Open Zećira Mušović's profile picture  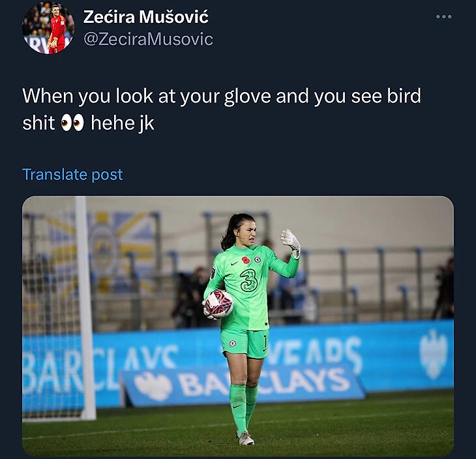tap(48, 28)
